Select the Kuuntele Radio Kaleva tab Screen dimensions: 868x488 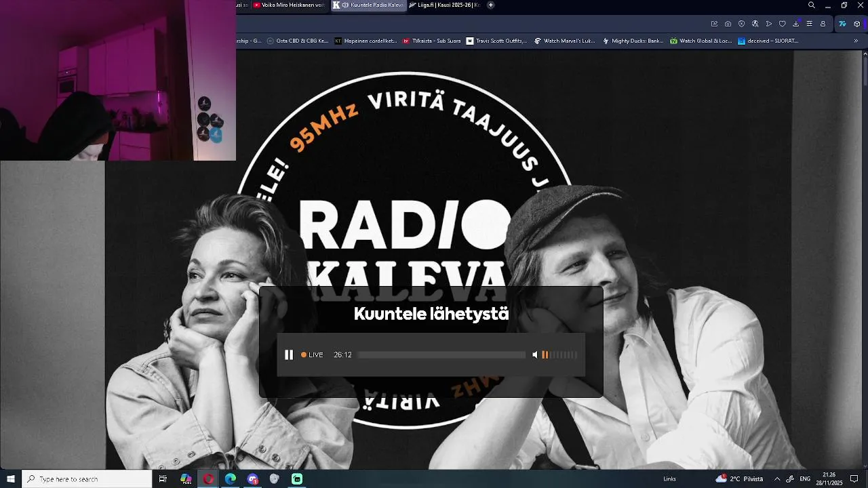368,5
